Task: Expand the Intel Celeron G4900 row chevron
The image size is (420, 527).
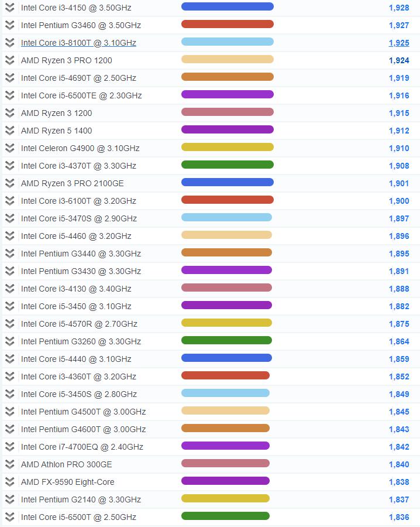Action: [x=10, y=148]
